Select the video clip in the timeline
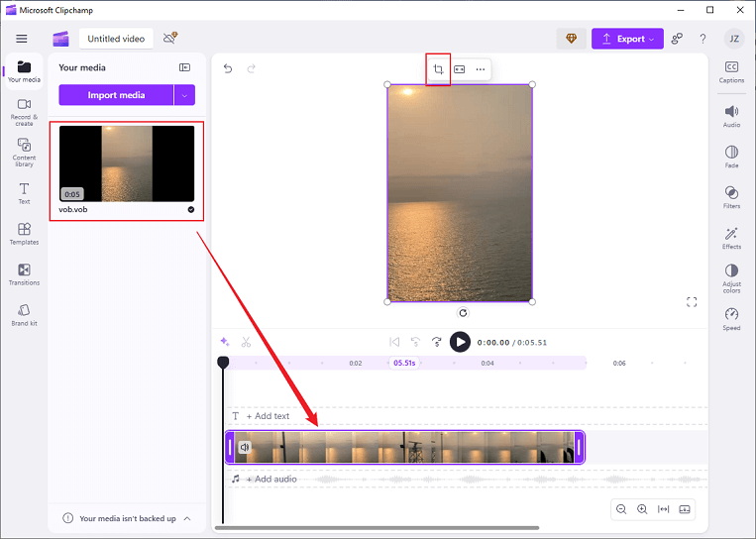756x539 pixels. point(405,447)
